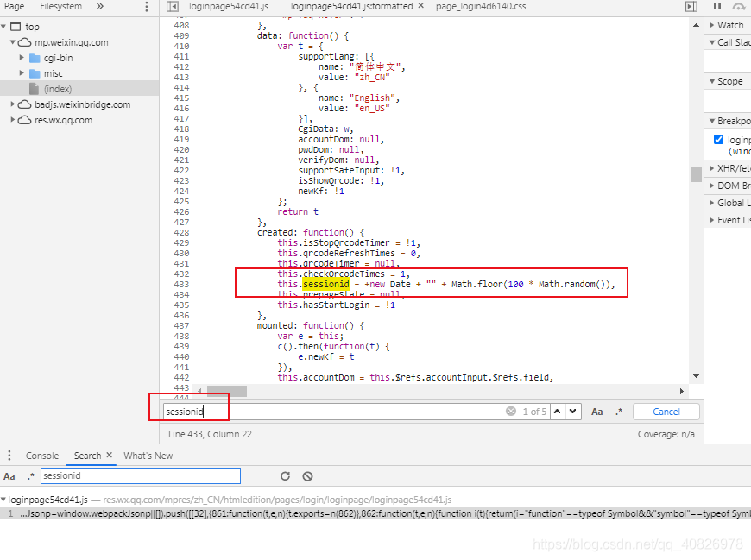
Task: Toggle regex in find bar
Action: tap(619, 412)
